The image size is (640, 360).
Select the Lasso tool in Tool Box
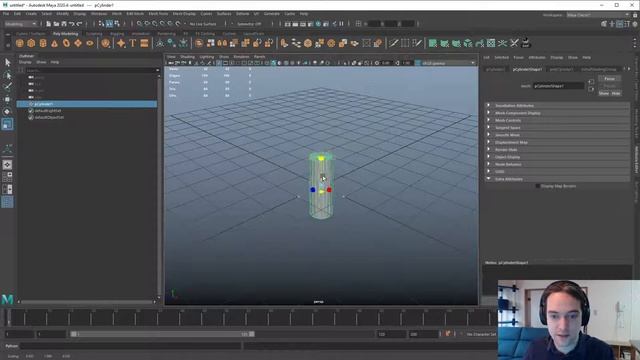coord(7,75)
